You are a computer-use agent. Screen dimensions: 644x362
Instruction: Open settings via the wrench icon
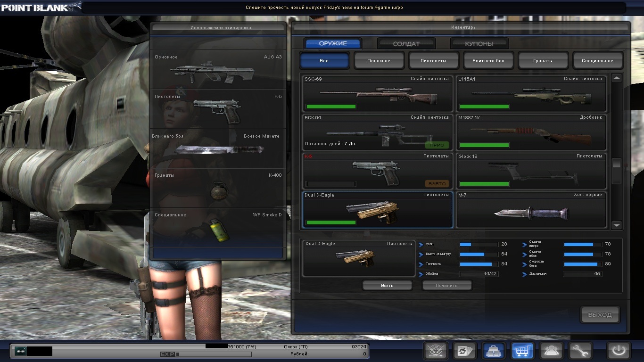coord(579,351)
